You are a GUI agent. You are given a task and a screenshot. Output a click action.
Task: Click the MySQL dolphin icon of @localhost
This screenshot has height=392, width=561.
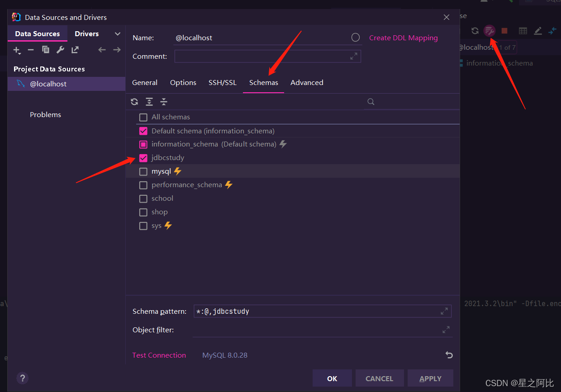pyautogui.click(x=21, y=84)
